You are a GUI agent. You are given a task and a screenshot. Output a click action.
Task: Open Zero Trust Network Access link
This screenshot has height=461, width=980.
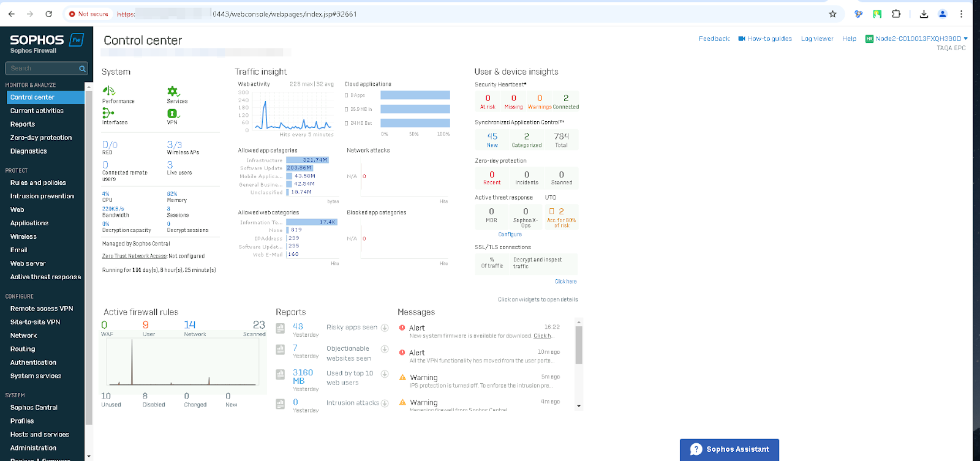point(134,257)
